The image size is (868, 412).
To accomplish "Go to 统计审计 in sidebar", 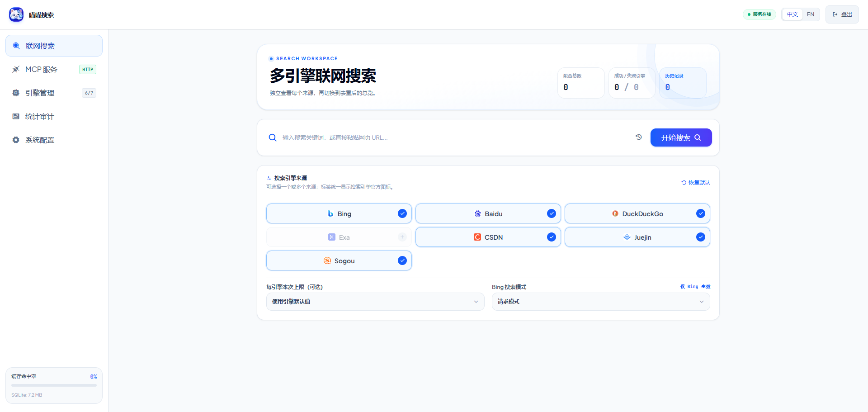I will pyautogui.click(x=54, y=116).
